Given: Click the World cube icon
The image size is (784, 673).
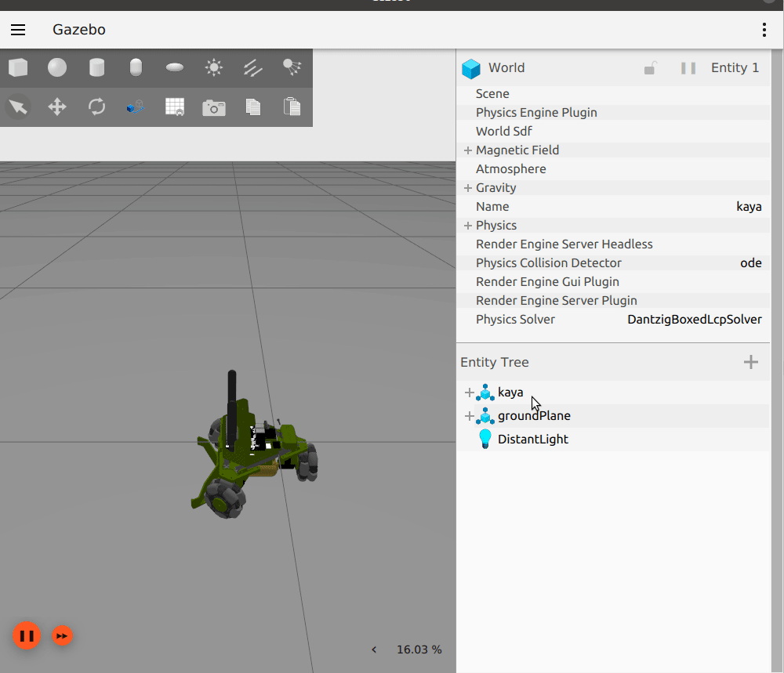Looking at the screenshot, I should 471,68.
